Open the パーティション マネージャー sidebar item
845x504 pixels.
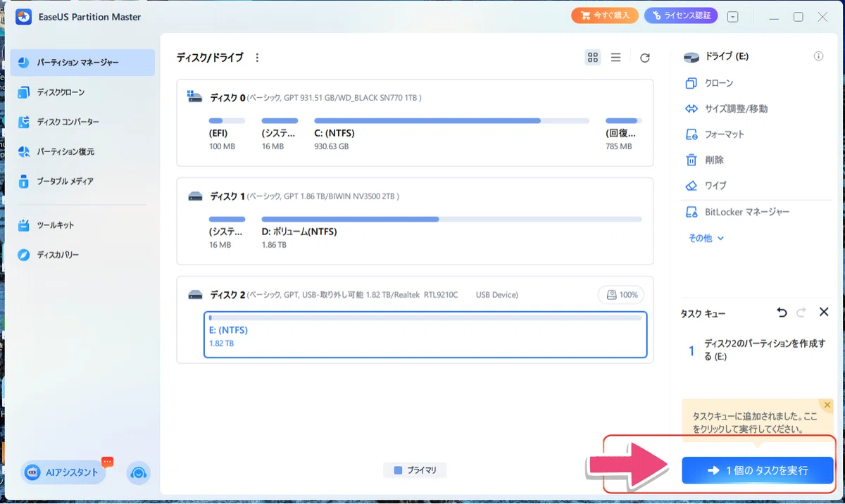tap(82, 63)
